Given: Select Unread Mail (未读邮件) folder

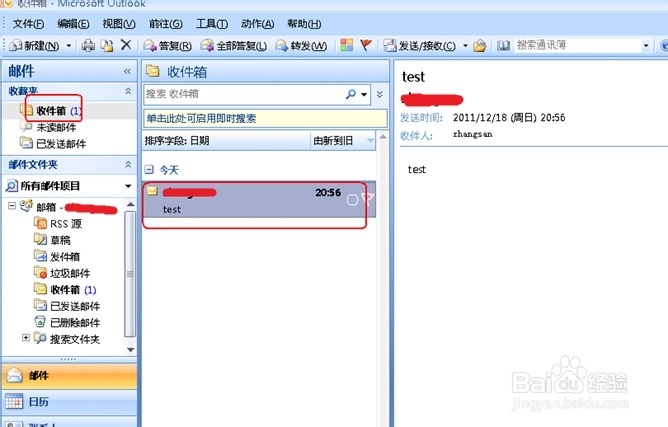Looking at the screenshot, I should [48, 127].
